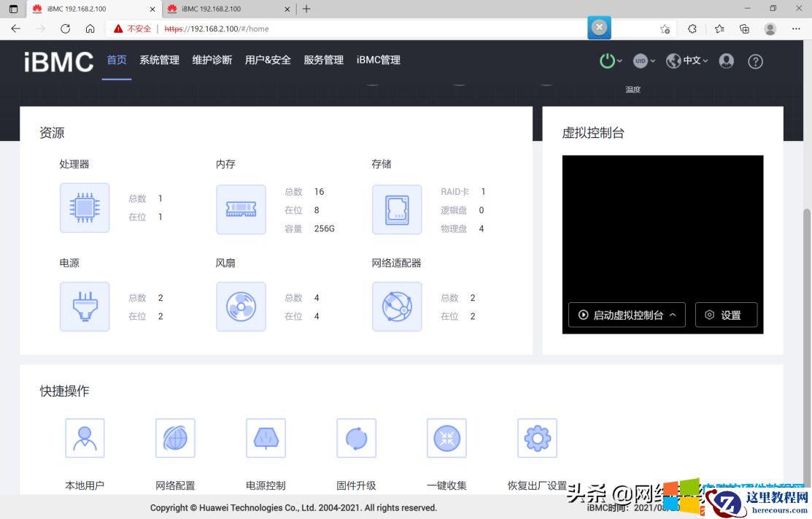Go back with the browser back arrow
Viewport: 812px width, 519px height.
[x=15, y=28]
